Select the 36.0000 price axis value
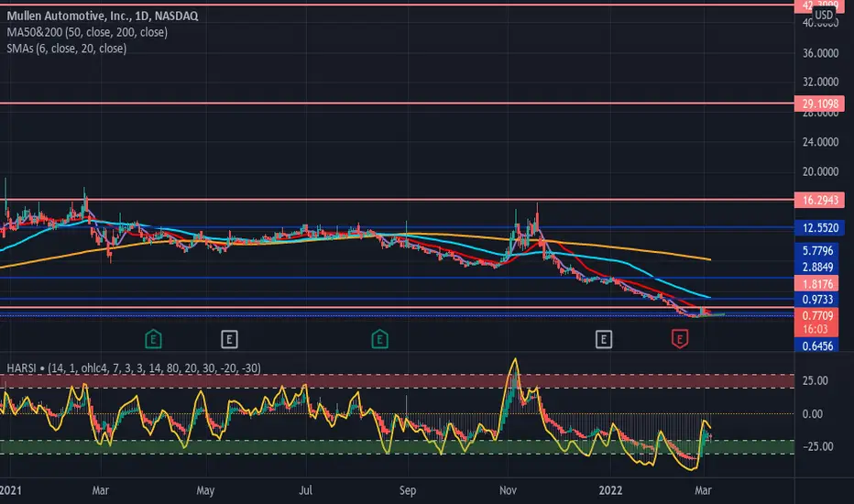The height and width of the screenshot is (504, 854). 820,53
